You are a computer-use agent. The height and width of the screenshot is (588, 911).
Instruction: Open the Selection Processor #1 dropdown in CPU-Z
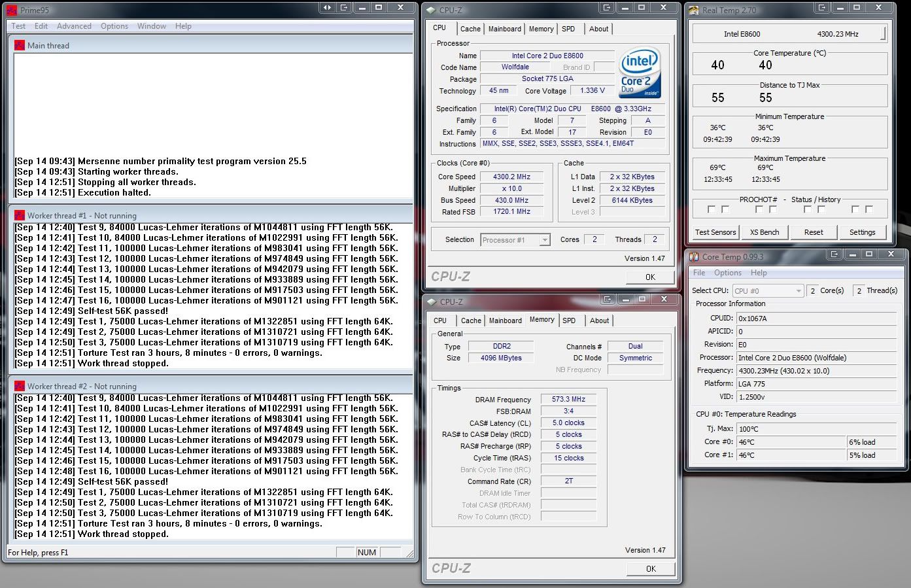tap(515, 240)
